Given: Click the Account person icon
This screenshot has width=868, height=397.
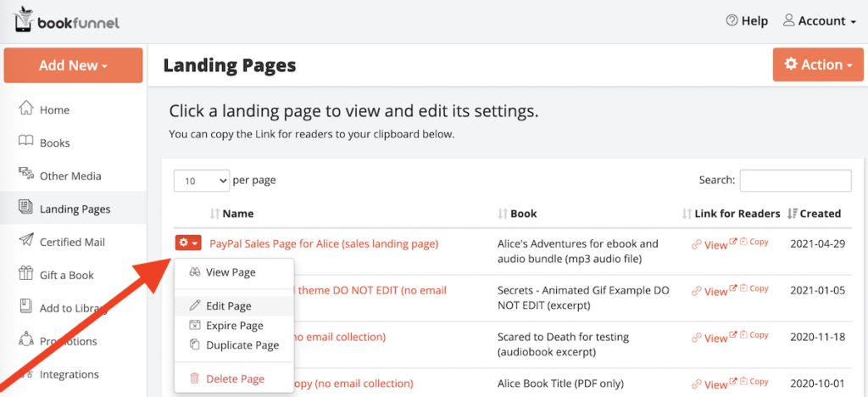Looking at the screenshot, I should tap(789, 20).
